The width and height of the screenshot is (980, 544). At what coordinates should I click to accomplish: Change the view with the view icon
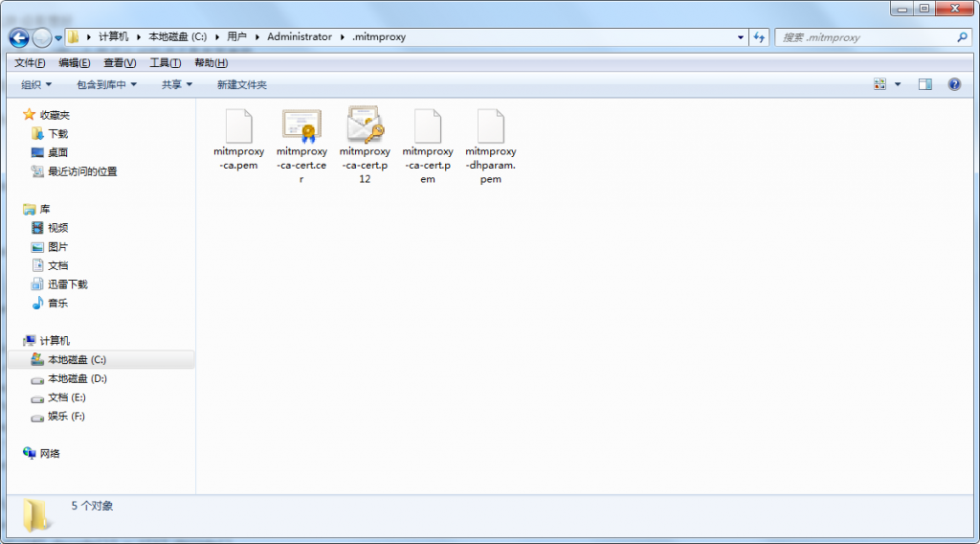tap(880, 83)
